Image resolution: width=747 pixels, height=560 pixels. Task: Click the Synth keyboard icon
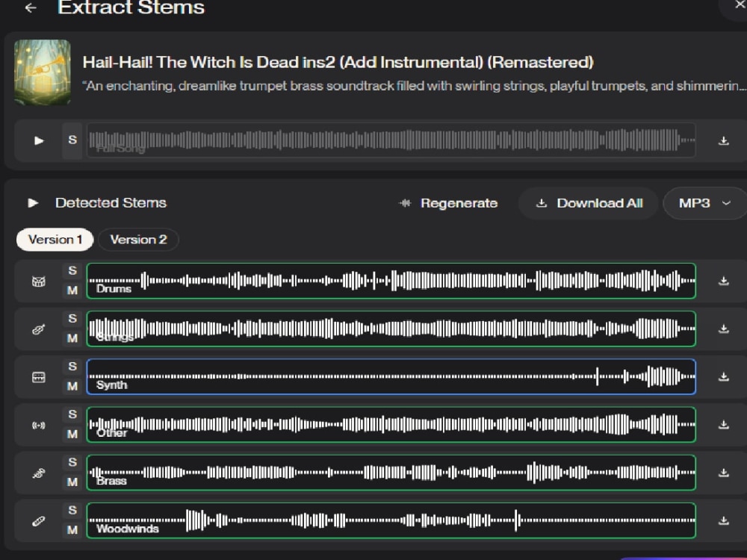[x=39, y=377]
